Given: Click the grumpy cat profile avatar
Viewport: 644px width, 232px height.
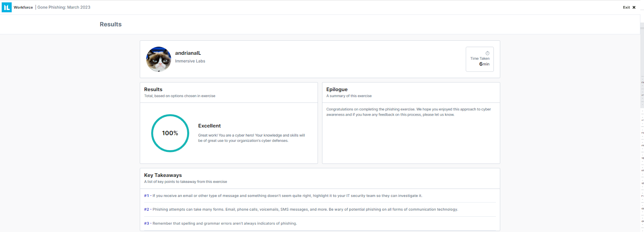Looking at the screenshot, I should (x=159, y=59).
